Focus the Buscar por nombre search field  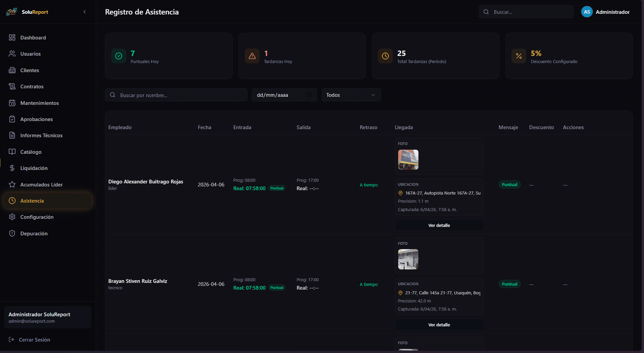(x=180, y=95)
